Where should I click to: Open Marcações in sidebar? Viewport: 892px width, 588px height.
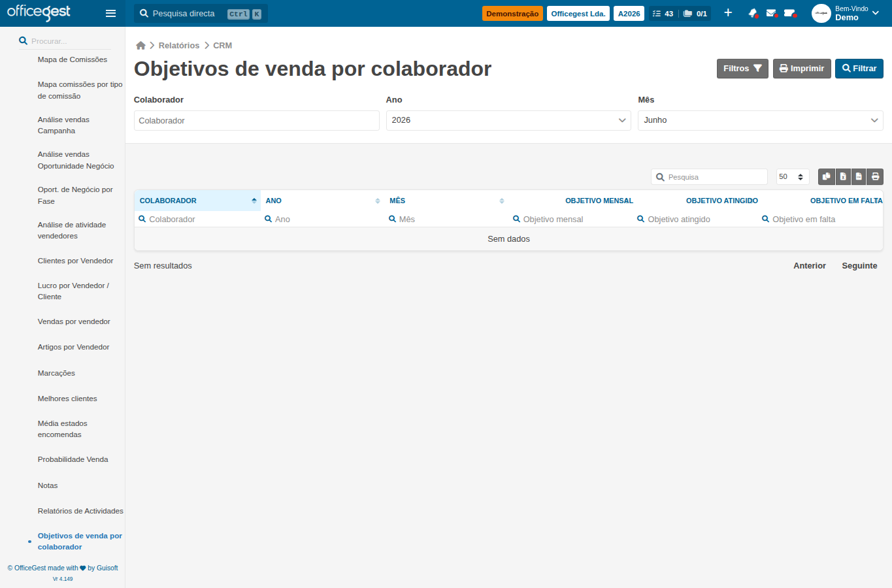point(56,373)
